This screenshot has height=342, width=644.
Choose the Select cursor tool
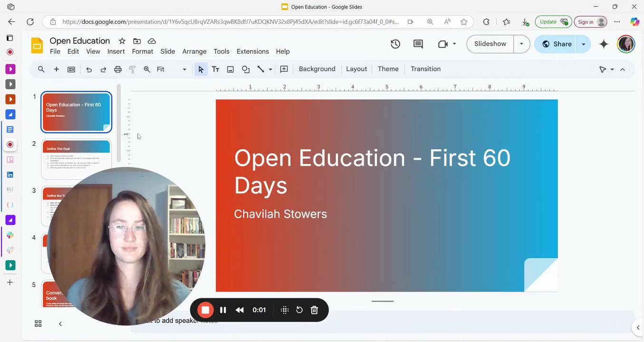click(201, 69)
